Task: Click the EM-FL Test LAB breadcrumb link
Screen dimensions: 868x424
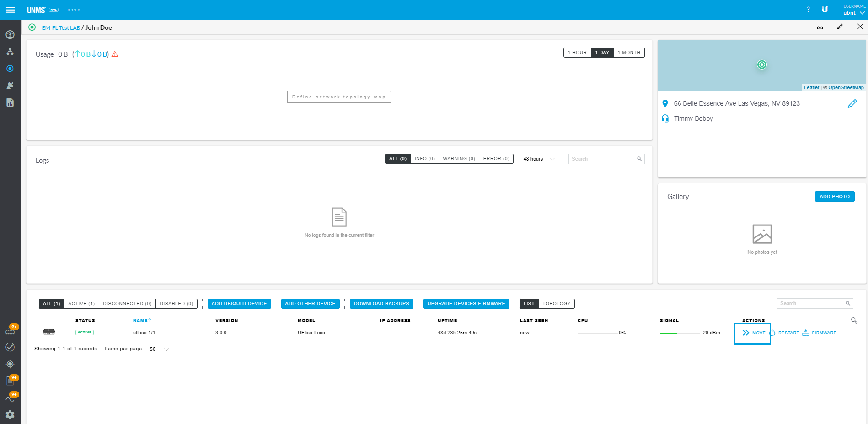Action: 61,28
